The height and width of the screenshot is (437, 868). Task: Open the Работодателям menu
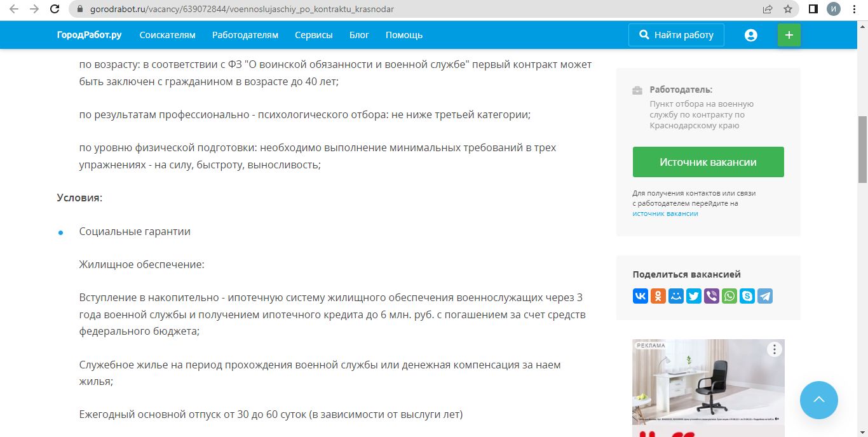[245, 35]
